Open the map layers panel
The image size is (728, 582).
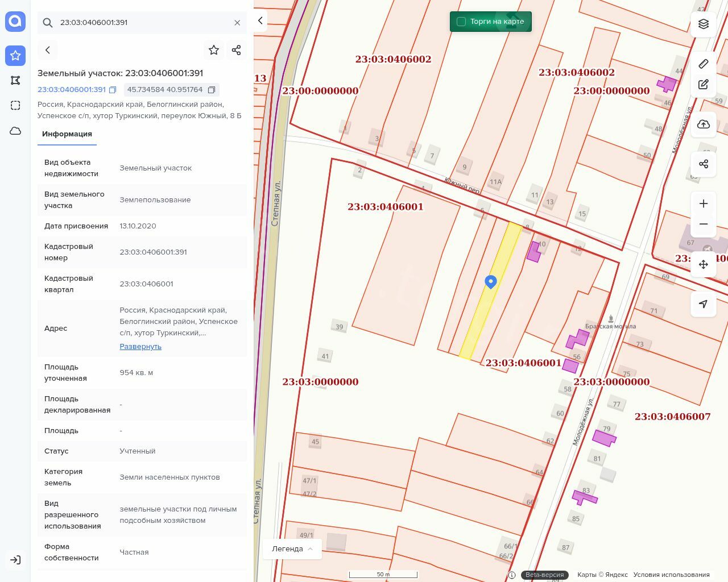[704, 24]
